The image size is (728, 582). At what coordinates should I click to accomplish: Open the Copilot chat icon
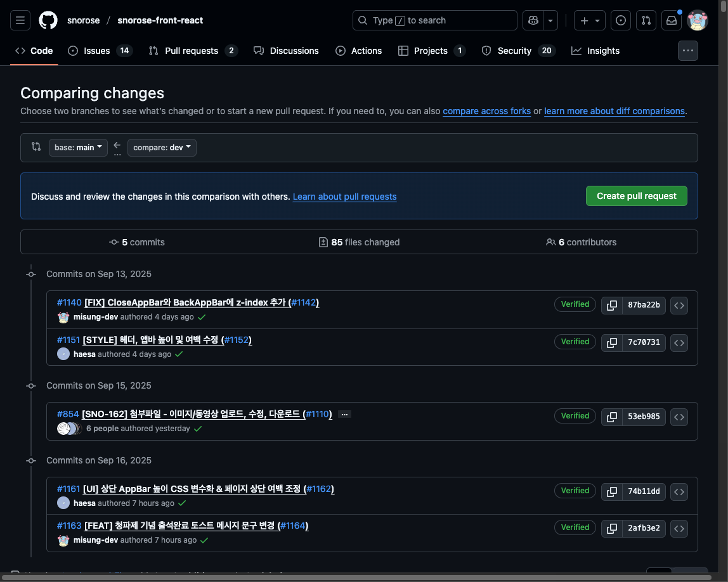[x=533, y=20]
